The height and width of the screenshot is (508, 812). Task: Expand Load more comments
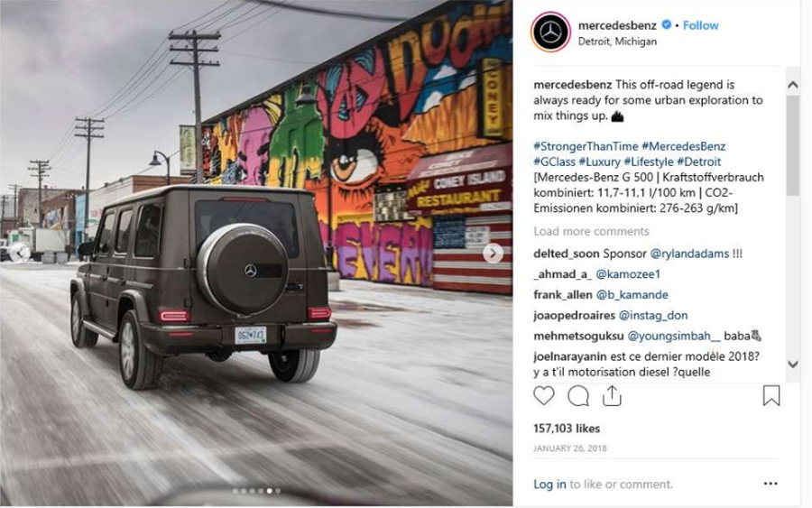591,231
